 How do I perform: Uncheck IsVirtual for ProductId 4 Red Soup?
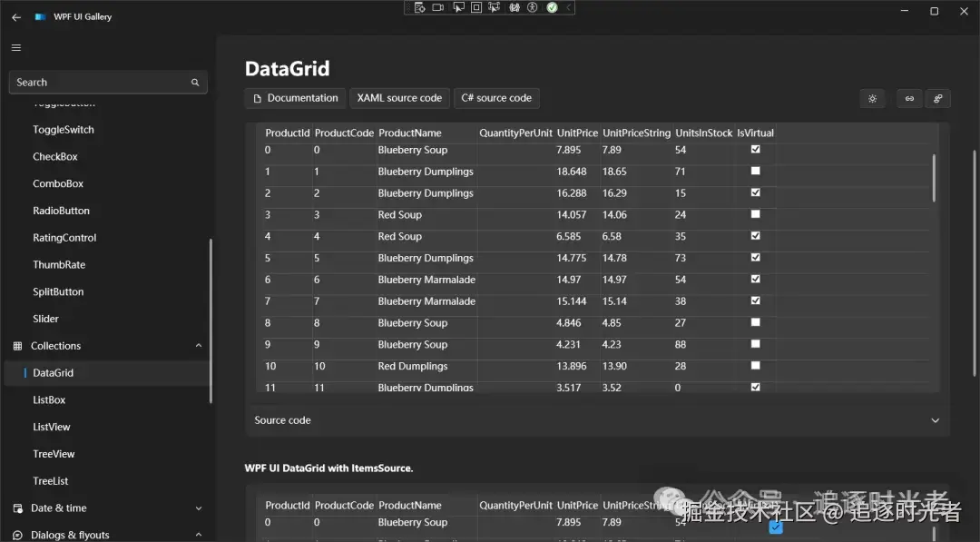pyautogui.click(x=756, y=236)
